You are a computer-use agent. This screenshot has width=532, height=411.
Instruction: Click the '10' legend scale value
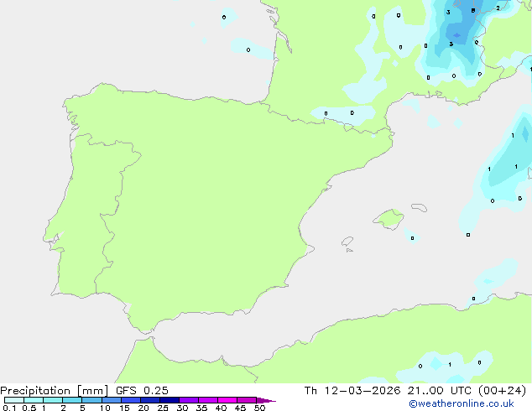click(x=105, y=408)
